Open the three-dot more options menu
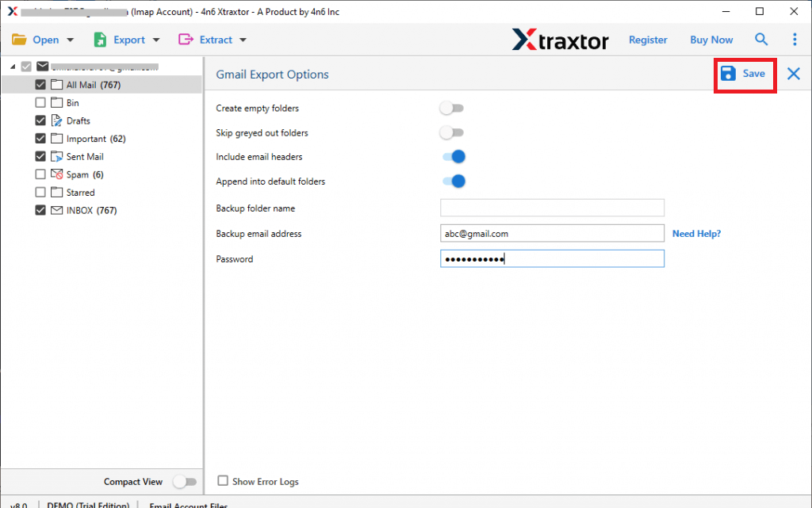The image size is (812, 508). (795, 40)
